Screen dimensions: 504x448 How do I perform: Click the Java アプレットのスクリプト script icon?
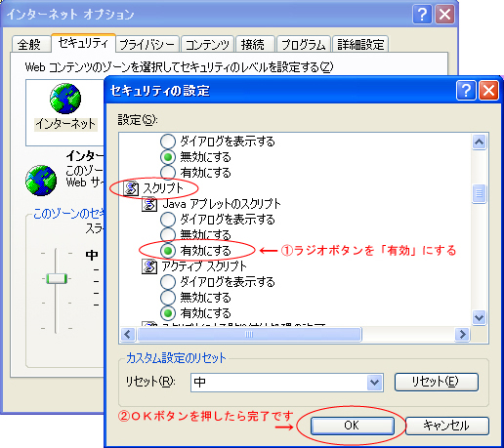point(149,204)
